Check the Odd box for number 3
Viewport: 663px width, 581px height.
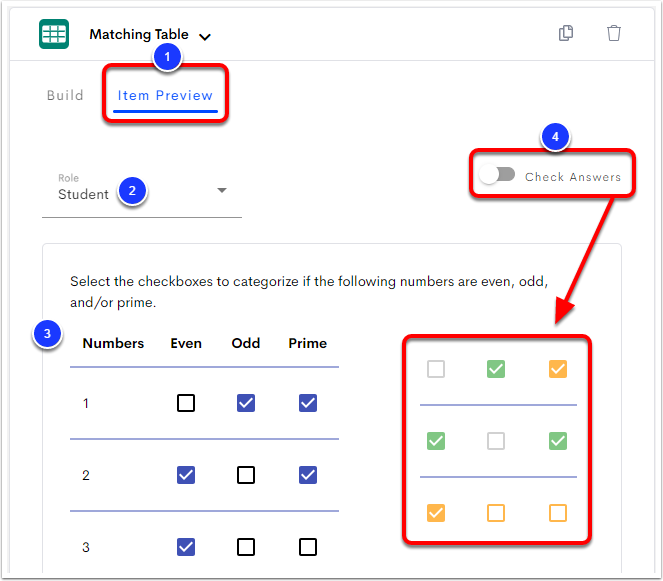tap(246, 547)
